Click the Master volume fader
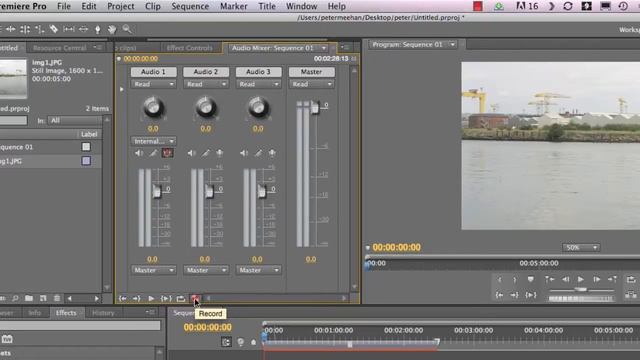The image size is (640, 360). tap(315, 107)
